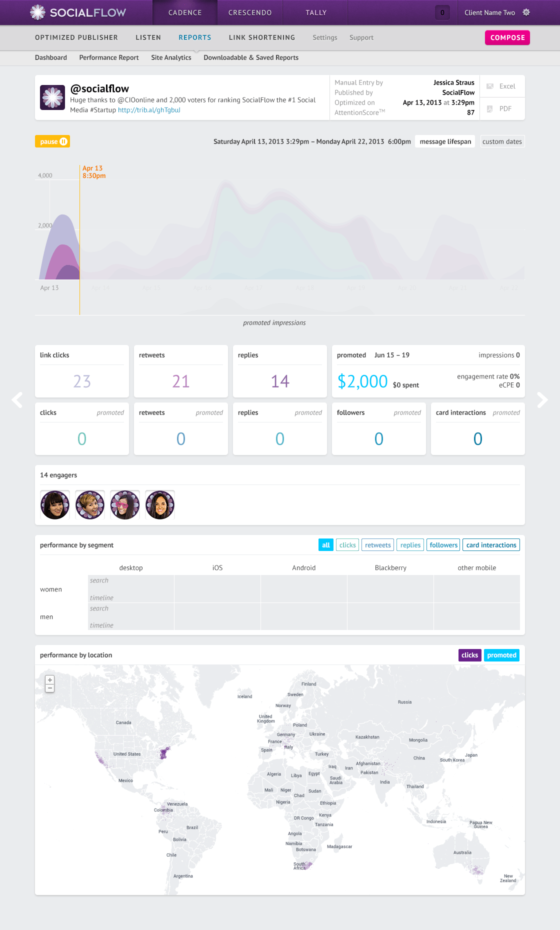The width and height of the screenshot is (560, 930).
Task: Open the Optimized Publisher section
Action: pyautogui.click(x=76, y=37)
